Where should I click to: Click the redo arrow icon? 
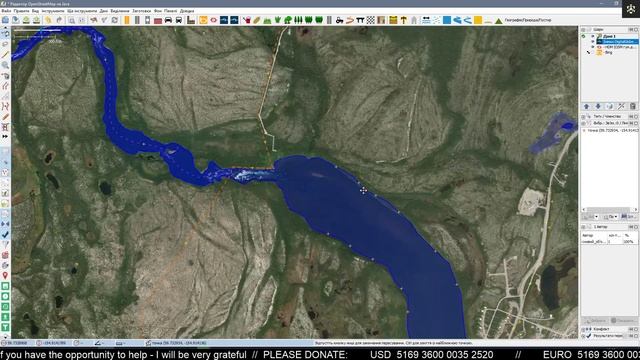[59, 20]
